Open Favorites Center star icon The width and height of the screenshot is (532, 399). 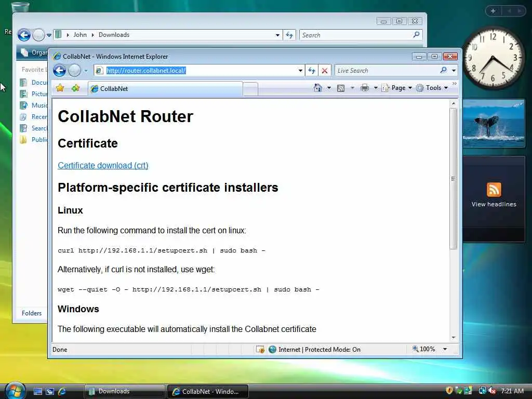[x=60, y=88]
